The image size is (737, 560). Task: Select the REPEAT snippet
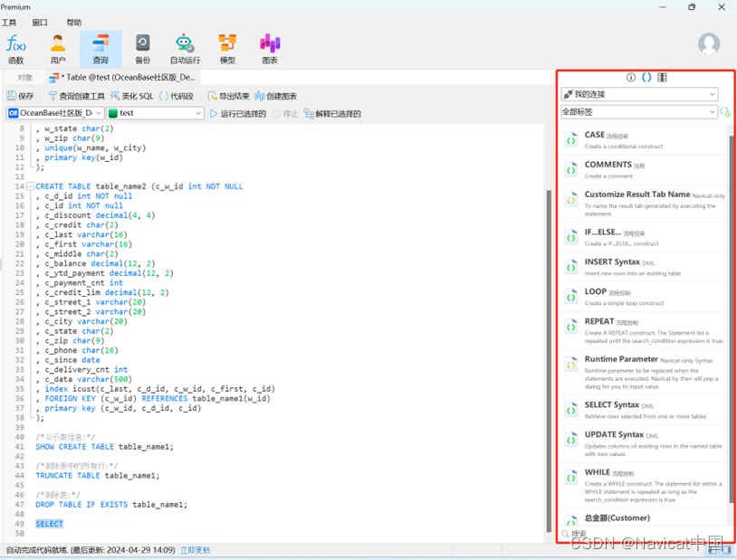pos(643,330)
